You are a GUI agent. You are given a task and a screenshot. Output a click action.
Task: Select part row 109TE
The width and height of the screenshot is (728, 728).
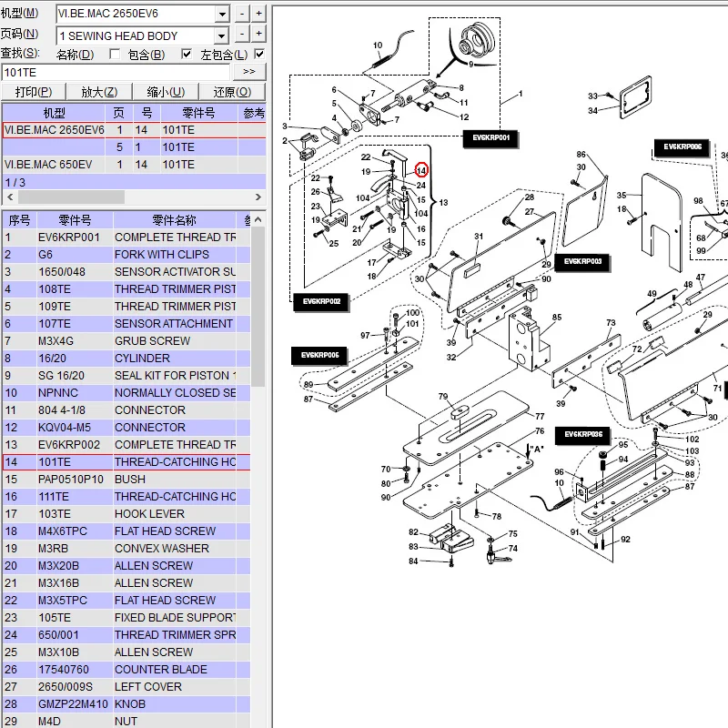click(126, 307)
